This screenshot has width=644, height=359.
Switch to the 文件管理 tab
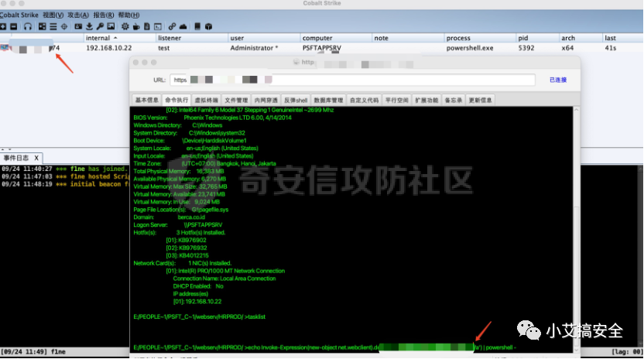(x=236, y=100)
